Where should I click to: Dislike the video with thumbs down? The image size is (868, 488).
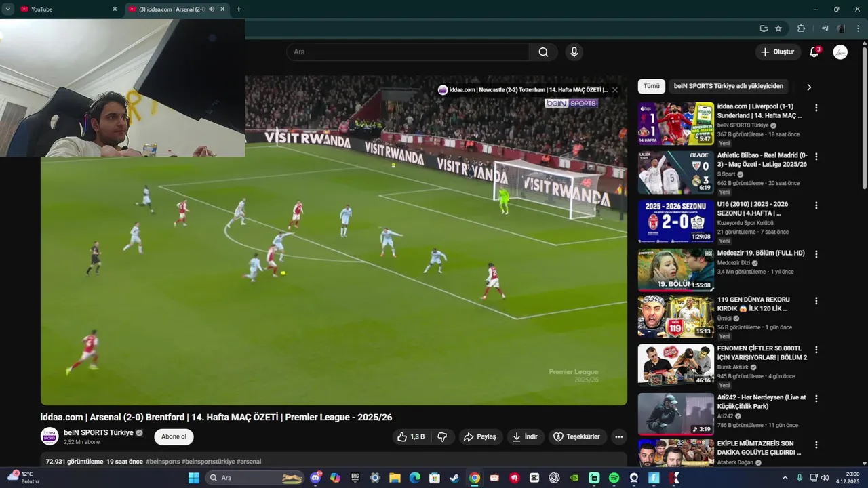[442, 437]
